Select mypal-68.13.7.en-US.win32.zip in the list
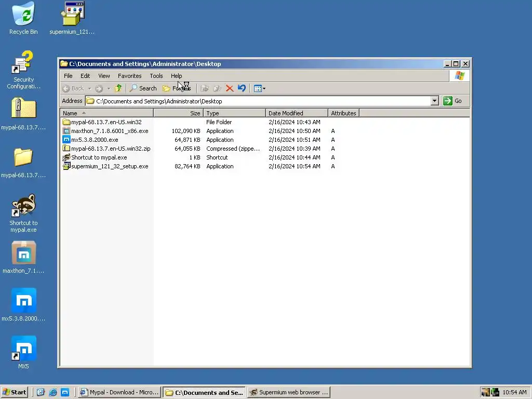532x399 pixels. point(107,149)
